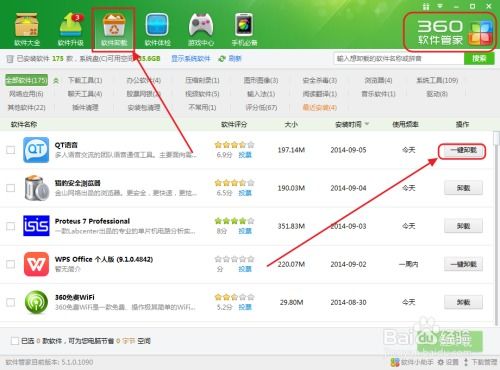Click the 软件名称 column header
500x370 pixels.
click(x=24, y=124)
